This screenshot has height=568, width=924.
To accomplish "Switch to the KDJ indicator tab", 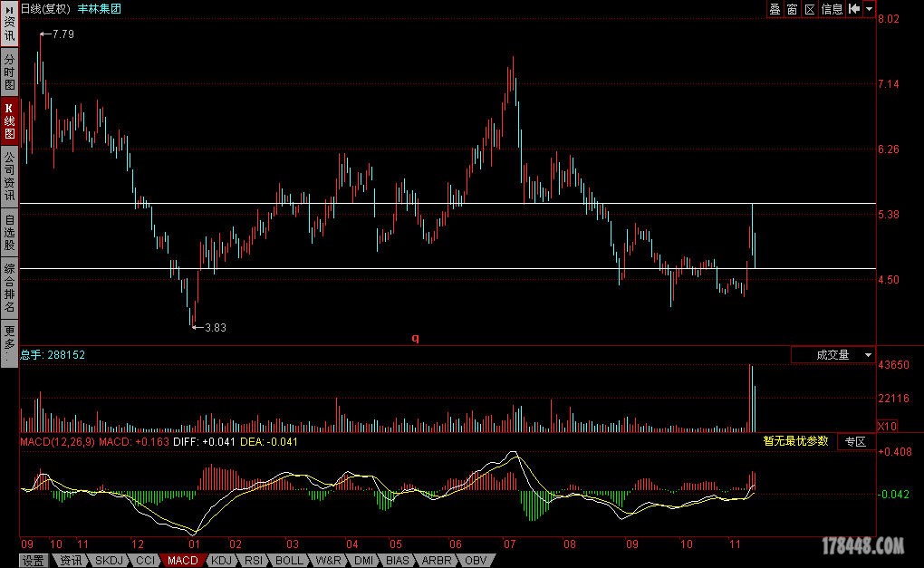I will [220, 561].
